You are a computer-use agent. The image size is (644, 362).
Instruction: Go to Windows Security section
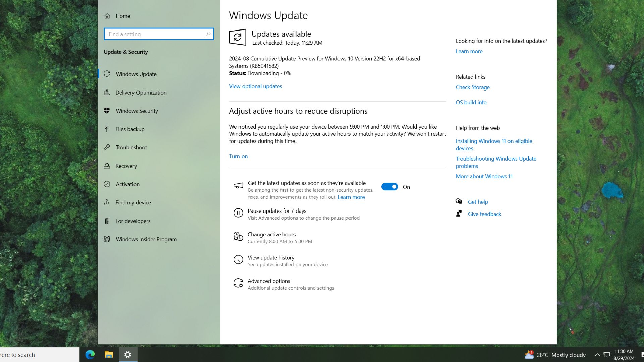tap(159, 111)
